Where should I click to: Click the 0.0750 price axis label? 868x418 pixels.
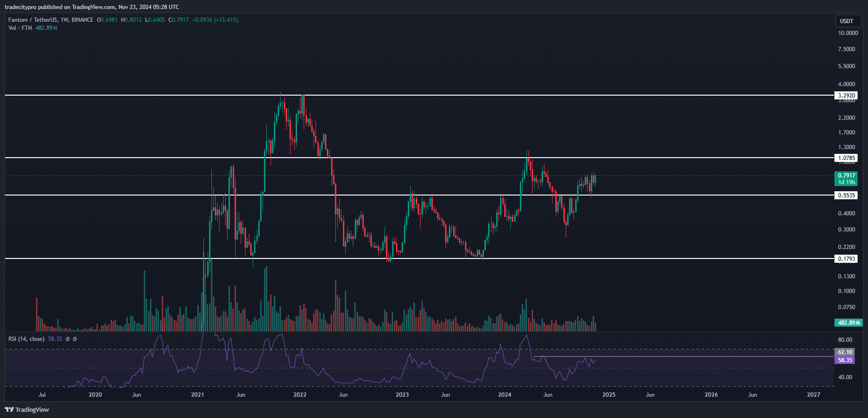tap(847, 307)
